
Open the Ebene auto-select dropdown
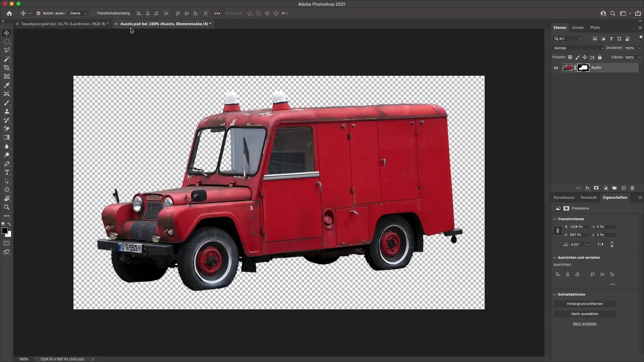point(77,13)
